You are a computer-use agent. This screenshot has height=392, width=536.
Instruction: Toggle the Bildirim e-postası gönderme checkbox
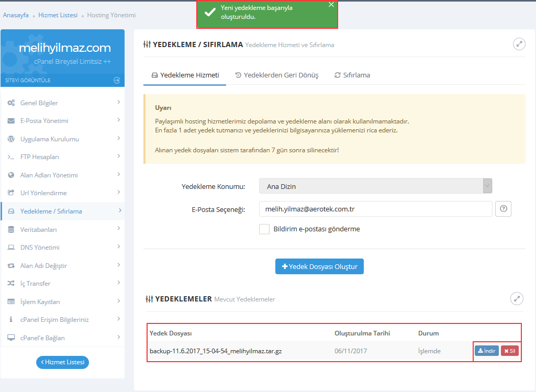pos(264,229)
